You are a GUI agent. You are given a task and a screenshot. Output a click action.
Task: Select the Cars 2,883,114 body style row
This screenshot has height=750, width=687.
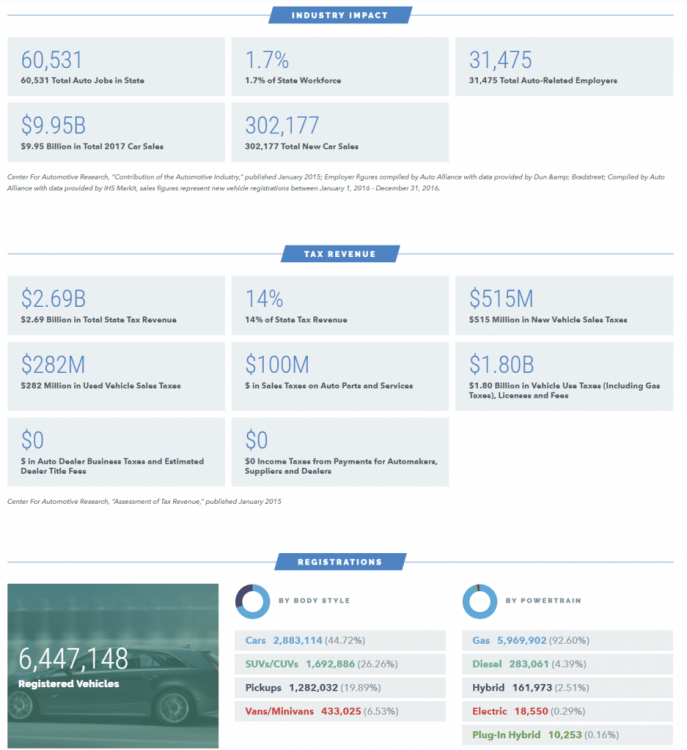[340, 640]
